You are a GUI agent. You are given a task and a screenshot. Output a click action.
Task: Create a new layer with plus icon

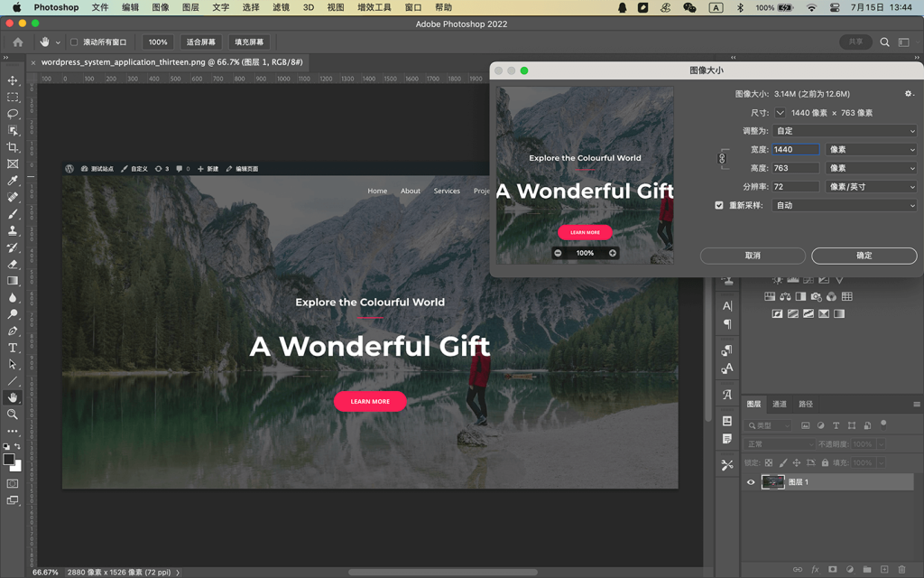884,569
